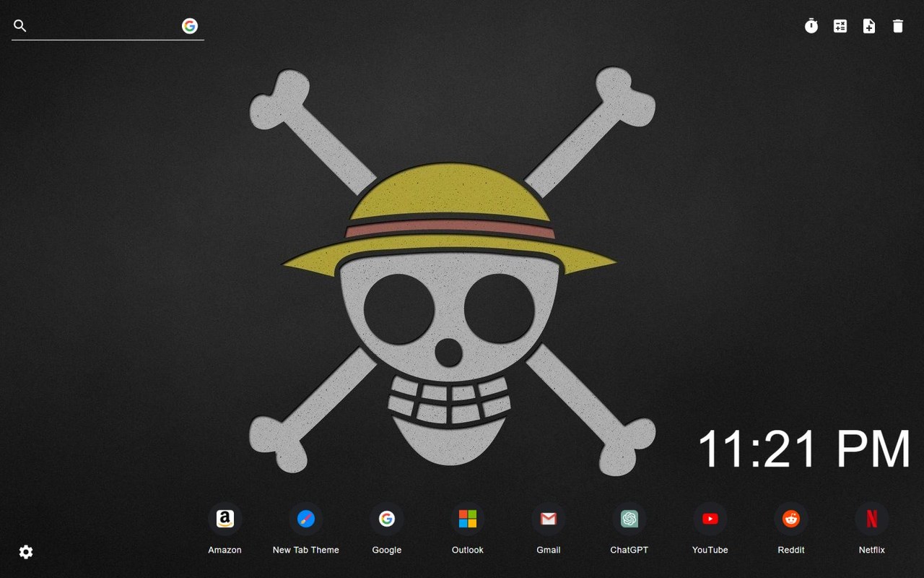Click the New Tab Theme text label
Viewport: 924px width, 578px height.
[x=306, y=550]
